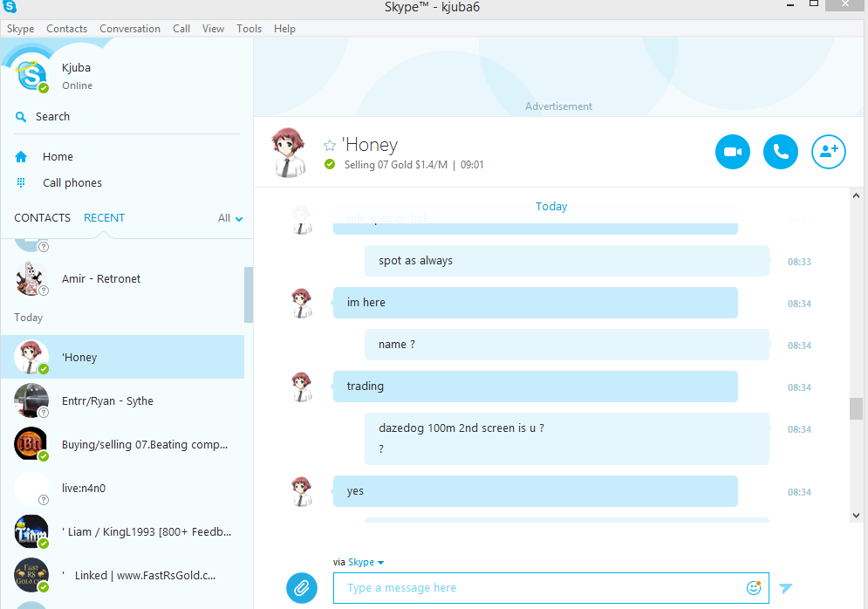Click the 'Selling 07 Gold $1.4/M' mood text

tap(396, 165)
